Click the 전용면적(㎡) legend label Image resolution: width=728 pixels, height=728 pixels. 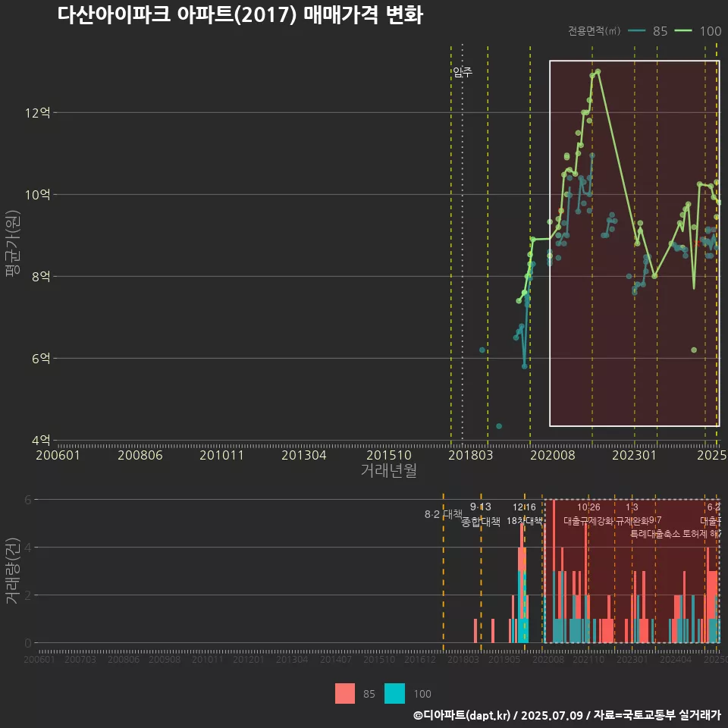click(x=595, y=31)
